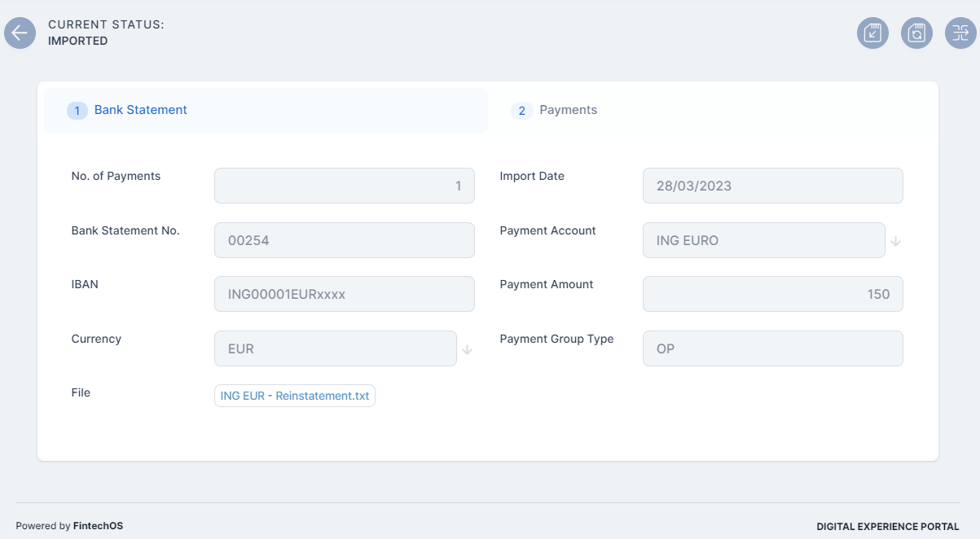Open the change status transition icon
Viewport: 980px width, 539px height.
tap(960, 33)
